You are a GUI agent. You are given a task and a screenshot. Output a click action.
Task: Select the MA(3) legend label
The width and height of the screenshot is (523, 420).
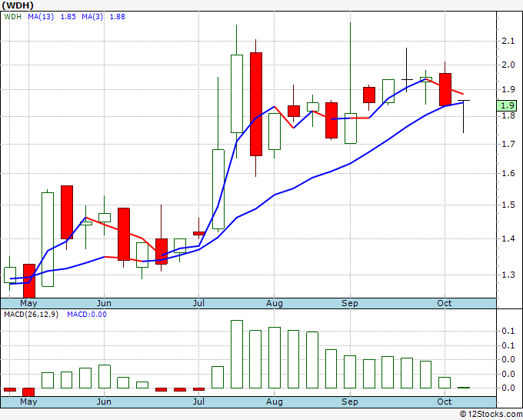[92, 17]
